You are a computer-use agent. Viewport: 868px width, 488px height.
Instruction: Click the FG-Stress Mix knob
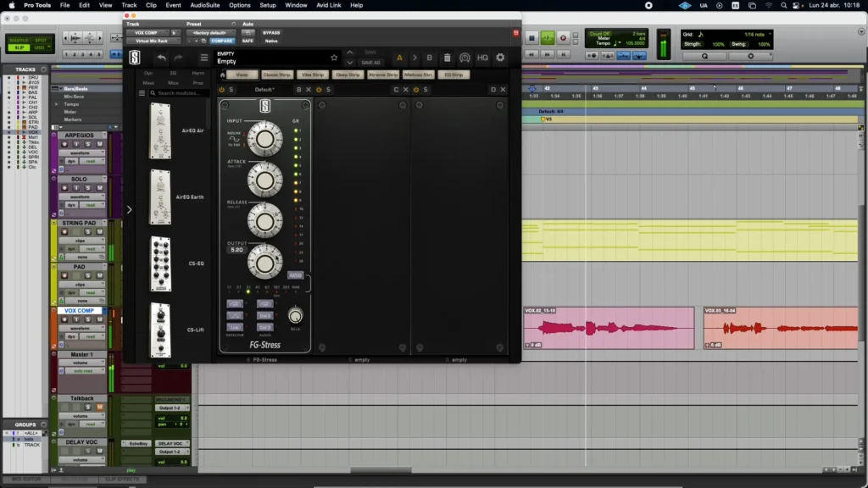pyautogui.click(x=296, y=316)
